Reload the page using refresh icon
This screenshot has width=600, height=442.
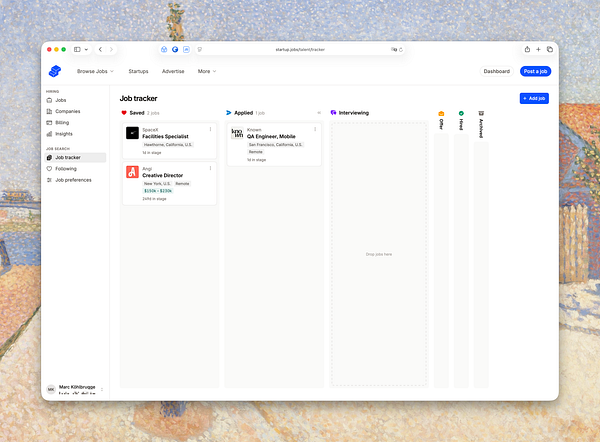tap(401, 50)
